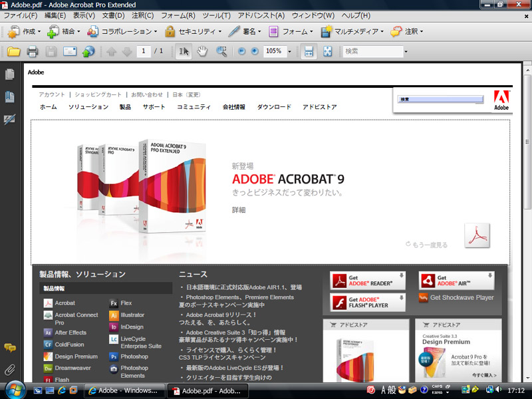Click the Get Adobe Reader button
The width and height of the screenshot is (532, 399).
coord(368,281)
